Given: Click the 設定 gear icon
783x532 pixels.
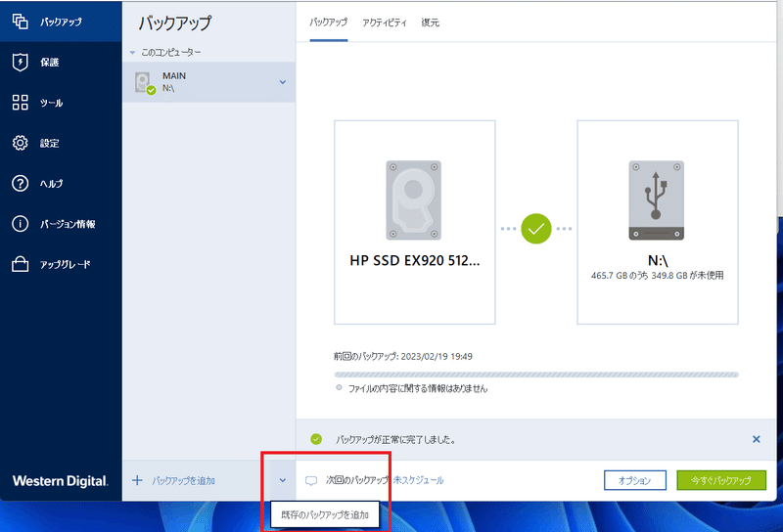Looking at the screenshot, I should pyautogui.click(x=20, y=143).
